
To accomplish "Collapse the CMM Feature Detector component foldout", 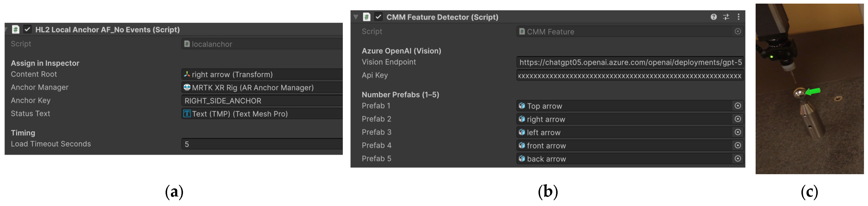I will (356, 17).
